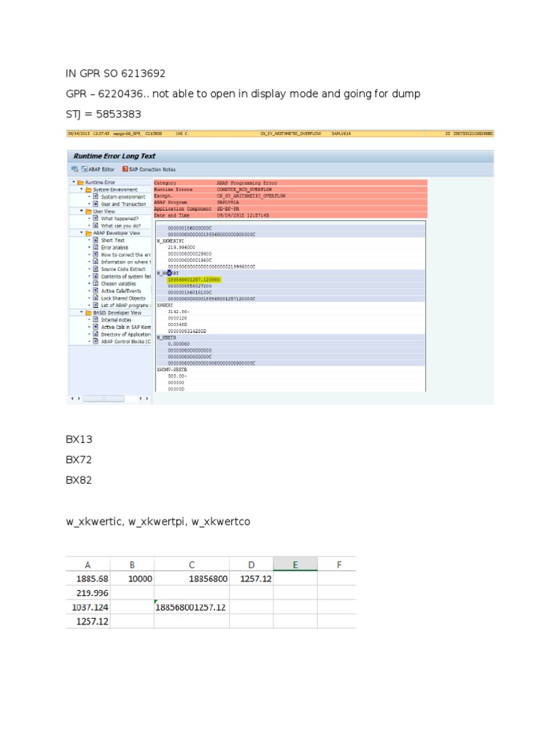Select the ABAP Developer View folder icon
The image size is (560, 747).
coord(88,233)
